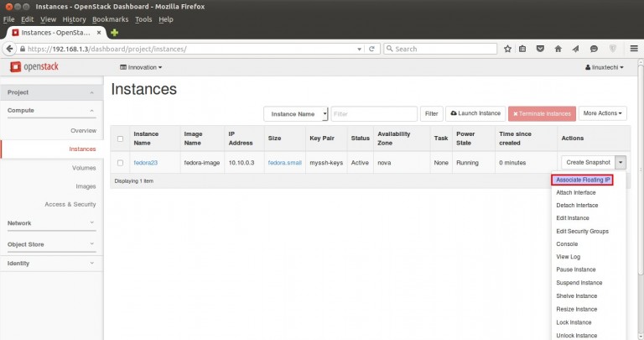Go to Firefox home page icon
644x340 pixels.
click(x=557, y=49)
